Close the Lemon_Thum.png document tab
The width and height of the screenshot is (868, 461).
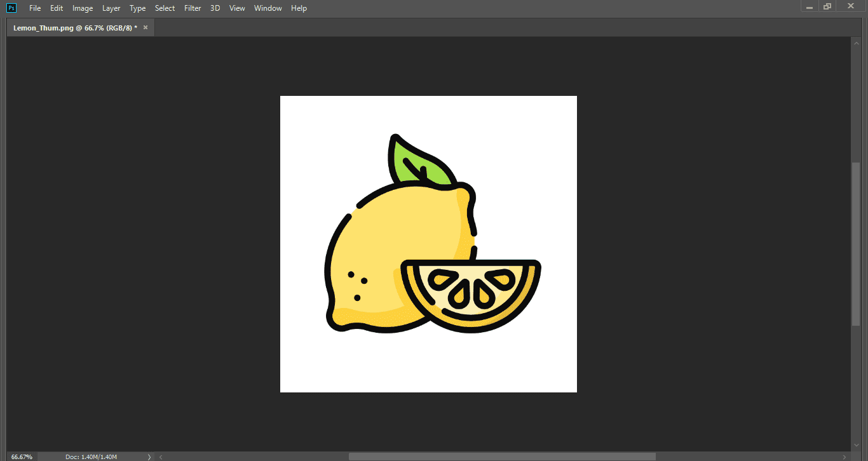[145, 27]
